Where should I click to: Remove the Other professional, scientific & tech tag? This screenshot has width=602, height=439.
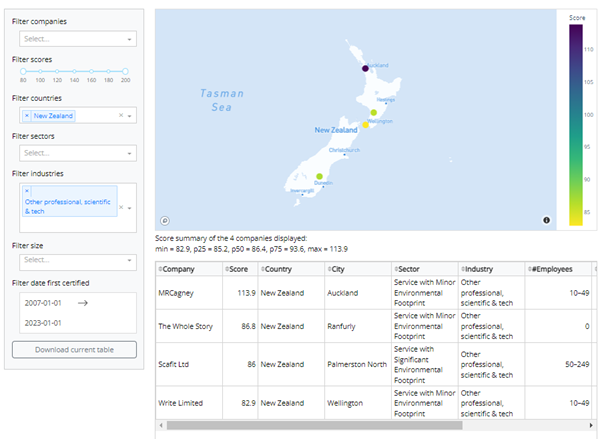[27, 189]
